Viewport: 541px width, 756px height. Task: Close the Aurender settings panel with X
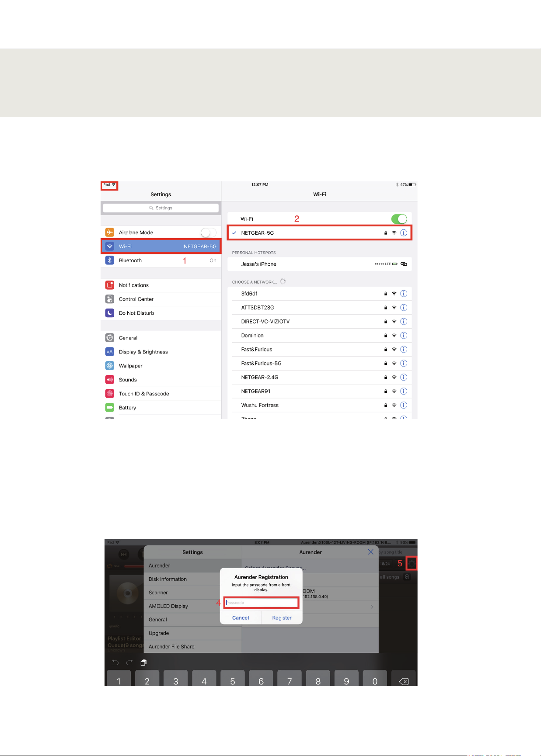(371, 552)
